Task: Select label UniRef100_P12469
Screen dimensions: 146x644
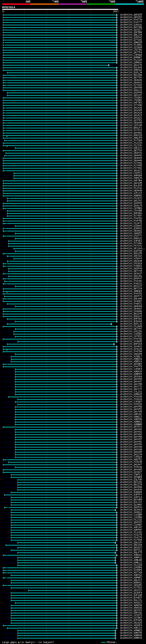Action: point(131,326)
